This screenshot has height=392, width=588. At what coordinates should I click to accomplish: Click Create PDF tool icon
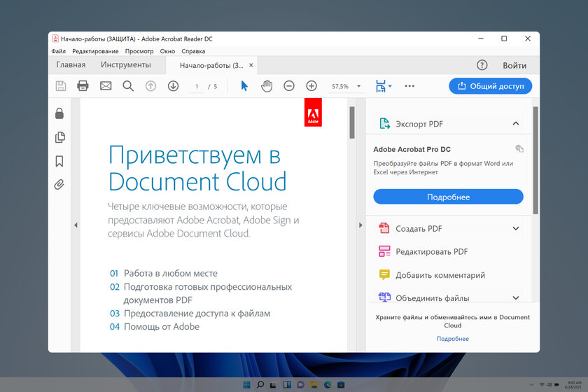[x=384, y=228]
